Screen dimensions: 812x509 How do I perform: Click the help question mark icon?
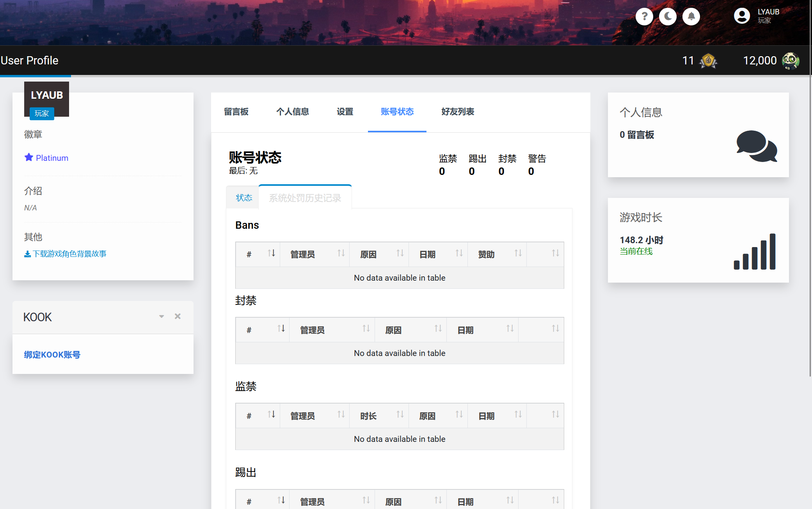[644, 16]
